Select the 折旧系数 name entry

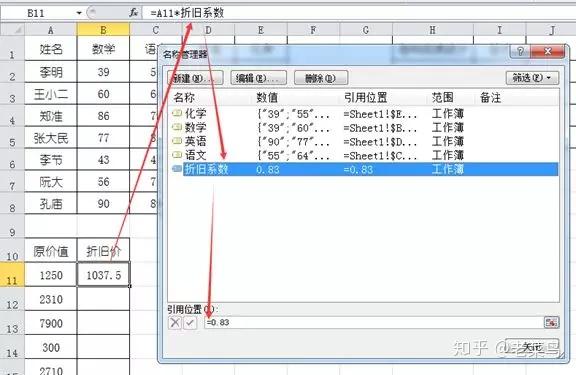364,169
